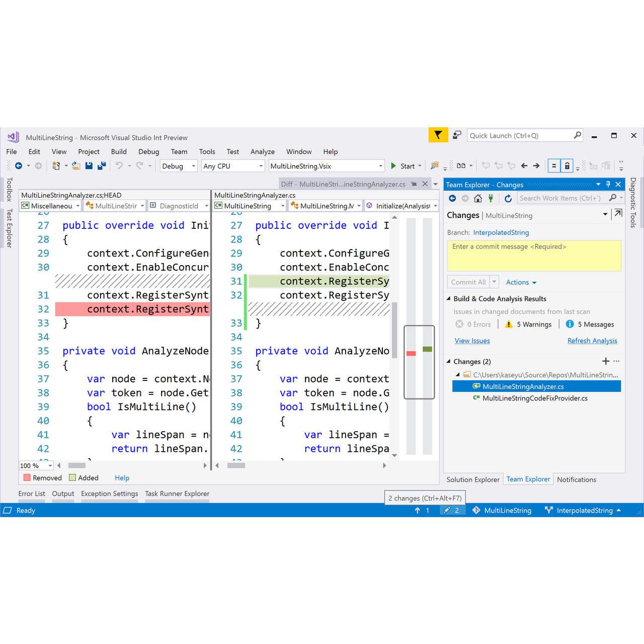This screenshot has height=644, width=644.
Task: Unpin the Team Explorer panel
Action: (609, 184)
